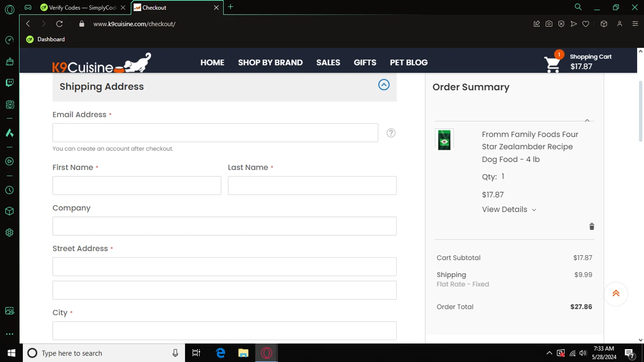Open the ad blocker shield icon
The image size is (644, 362).
coord(561,24)
